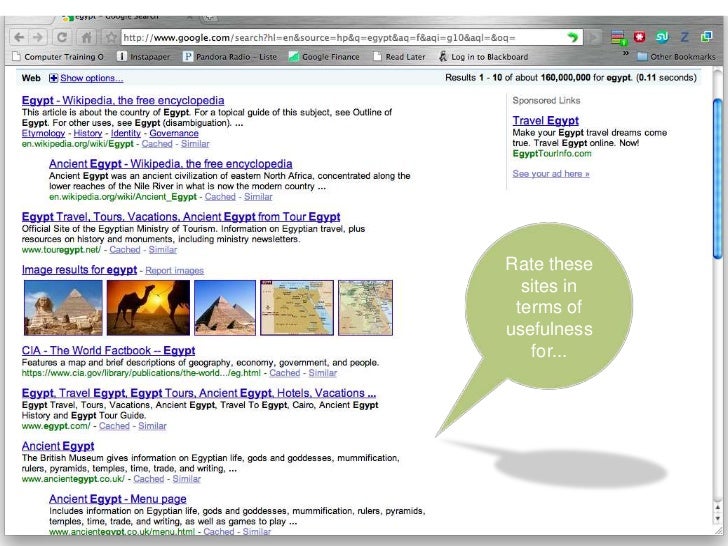
Task: Bookmark this page with the star icon
Action: pyautogui.click(x=110, y=37)
